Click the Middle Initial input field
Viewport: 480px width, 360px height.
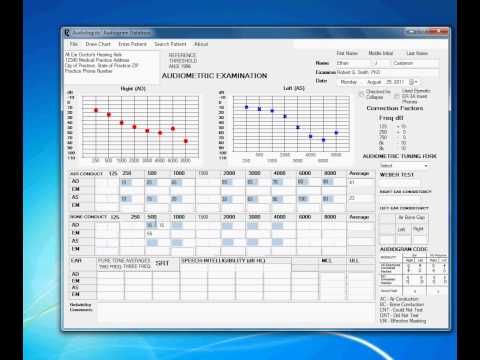click(x=380, y=63)
